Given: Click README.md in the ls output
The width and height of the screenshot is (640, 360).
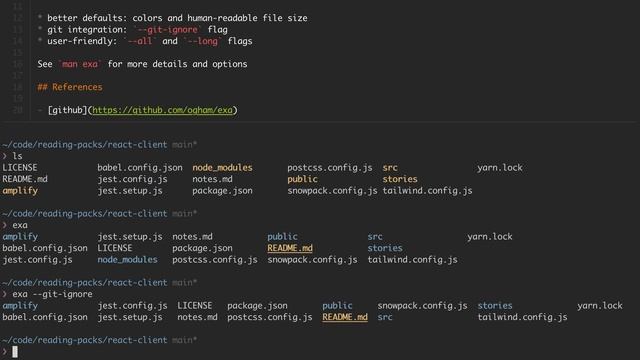Looking at the screenshot, I should 25,179.
